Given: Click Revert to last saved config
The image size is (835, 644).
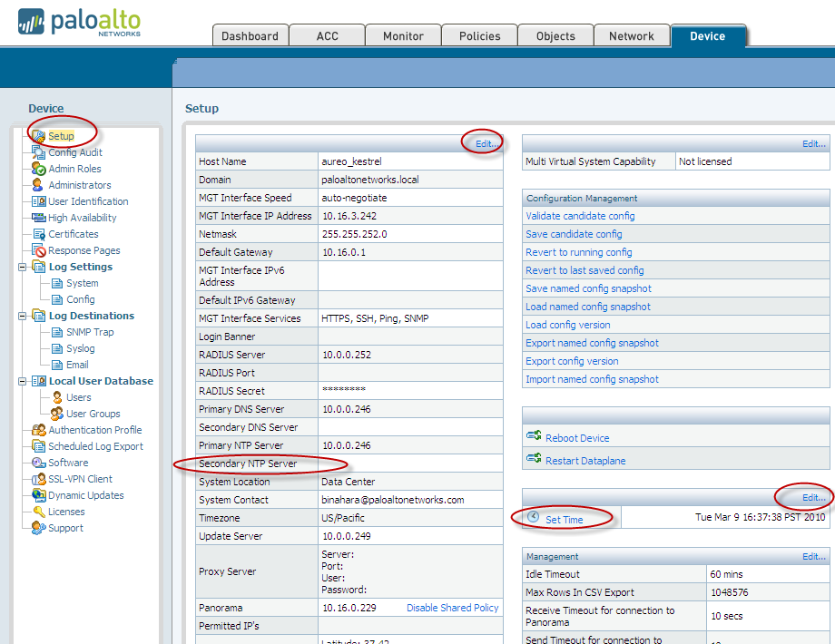Looking at the screenshot, I should 584,270.
